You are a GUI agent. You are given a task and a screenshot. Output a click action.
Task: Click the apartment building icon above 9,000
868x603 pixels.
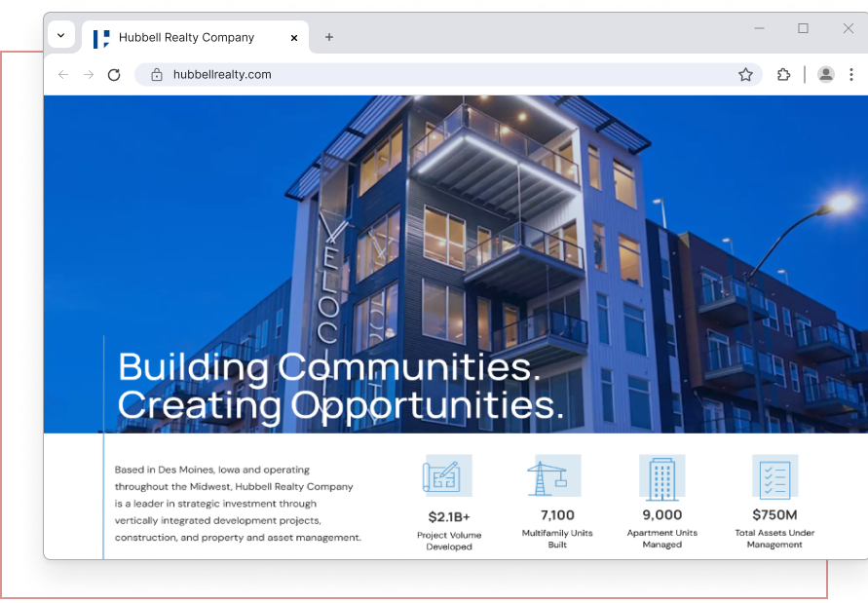coord(662,477)
